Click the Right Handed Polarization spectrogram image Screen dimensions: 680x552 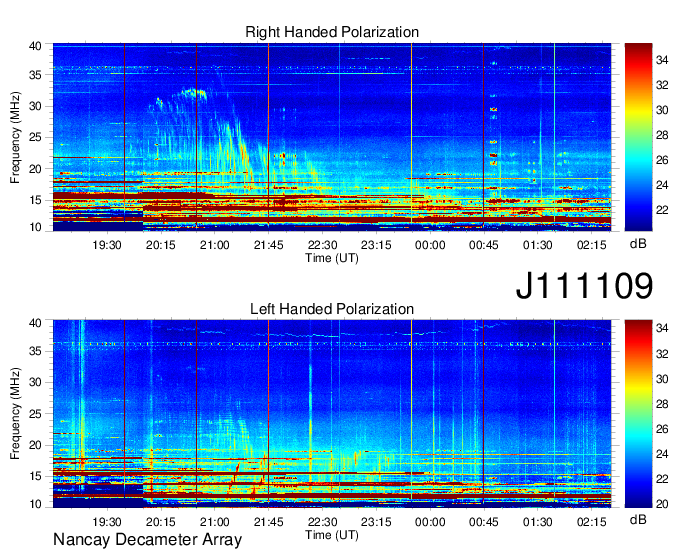pyautogui.click(x=332, y=137)
